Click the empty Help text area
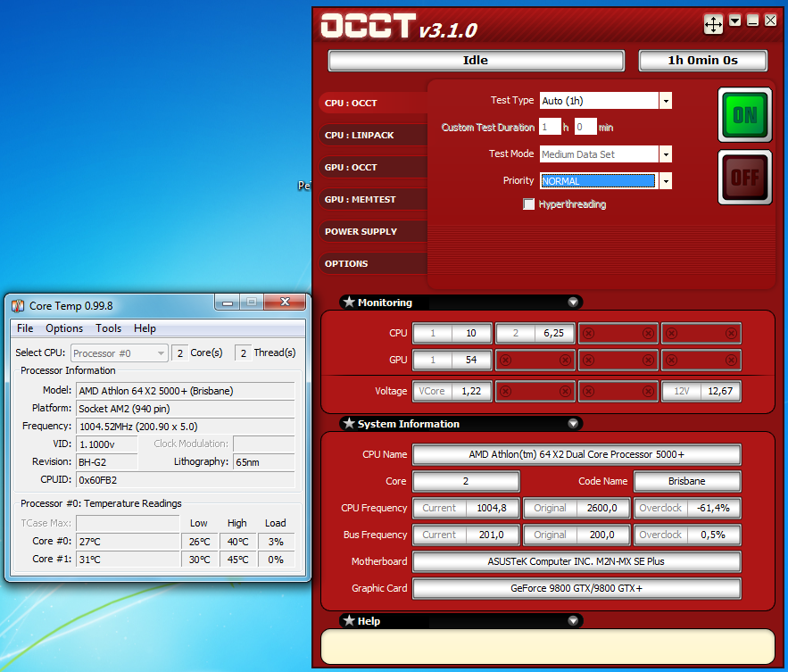The width and height of the screenshot is (788, 672). coord(548,646)
